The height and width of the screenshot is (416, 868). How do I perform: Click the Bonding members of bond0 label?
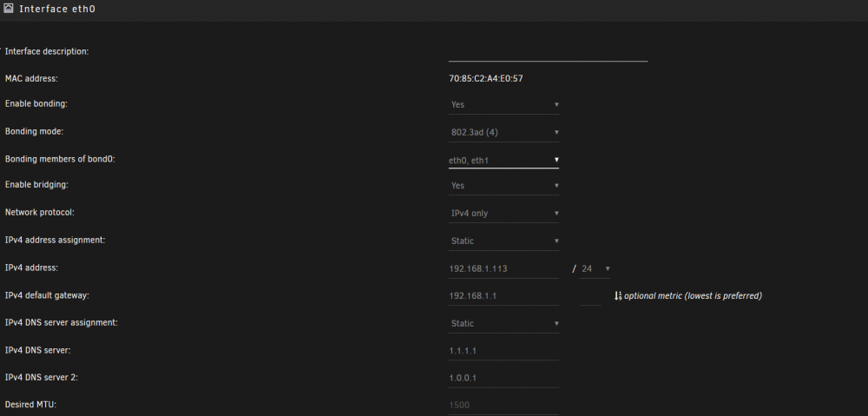(60, 159)
